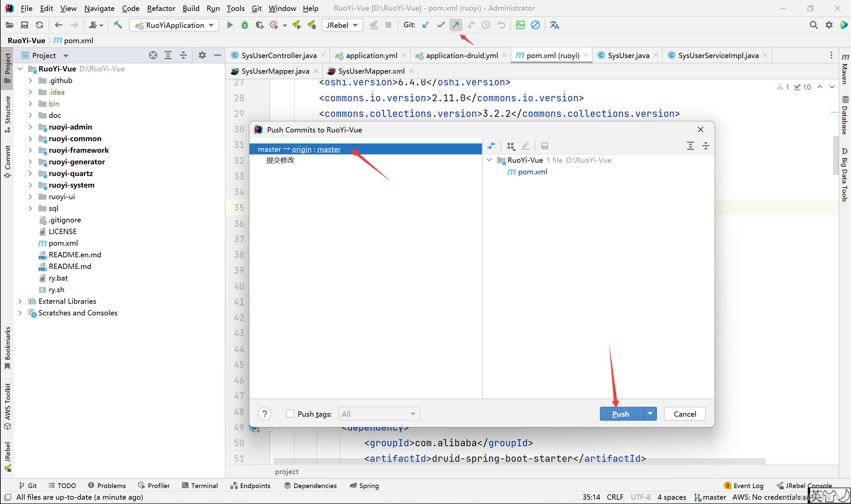
Task: Click Expand All in the Project panel
Action: point(168,55)
